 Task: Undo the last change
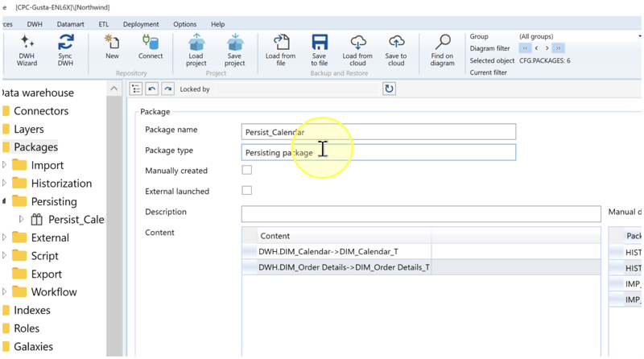tap(152, 89)
